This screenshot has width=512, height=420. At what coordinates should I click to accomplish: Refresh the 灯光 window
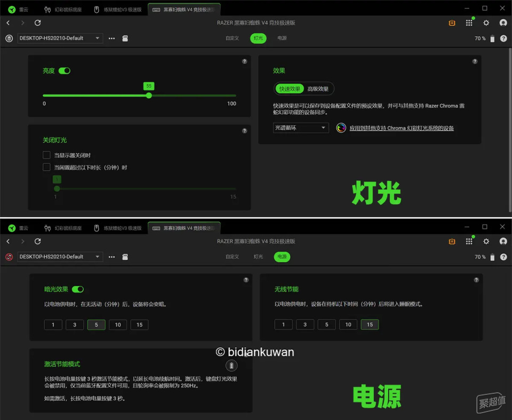tap(37, 23)
